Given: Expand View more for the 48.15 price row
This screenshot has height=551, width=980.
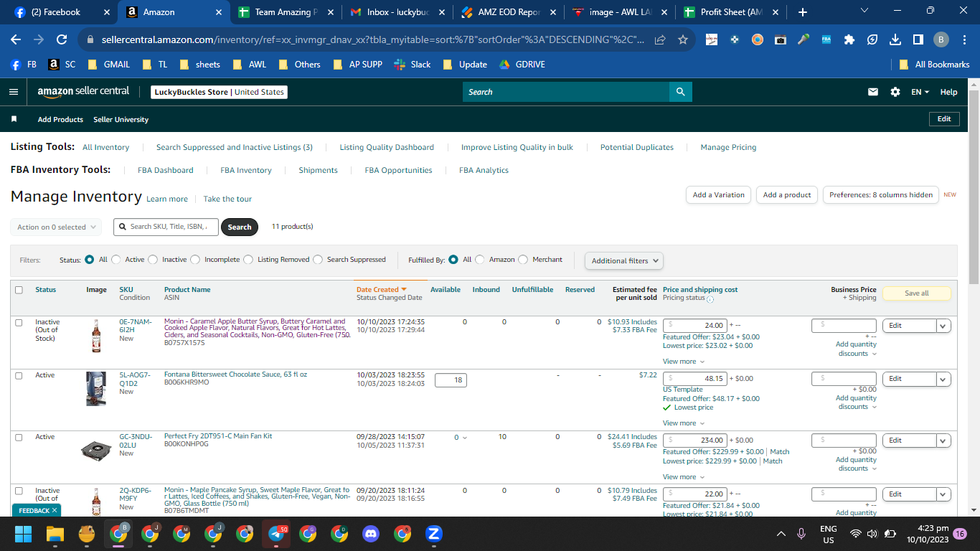Looking at the screenshot, I should tap(684, 423).
